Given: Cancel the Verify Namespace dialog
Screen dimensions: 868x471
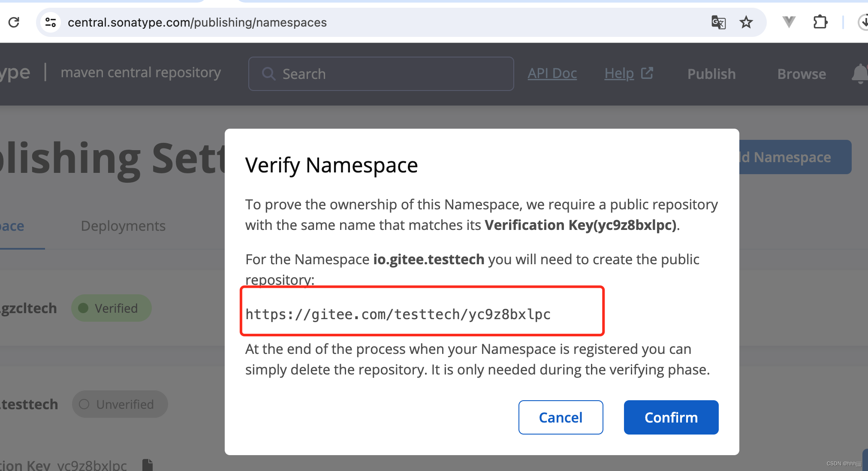Looking at the screenshot, I should 561,417.
